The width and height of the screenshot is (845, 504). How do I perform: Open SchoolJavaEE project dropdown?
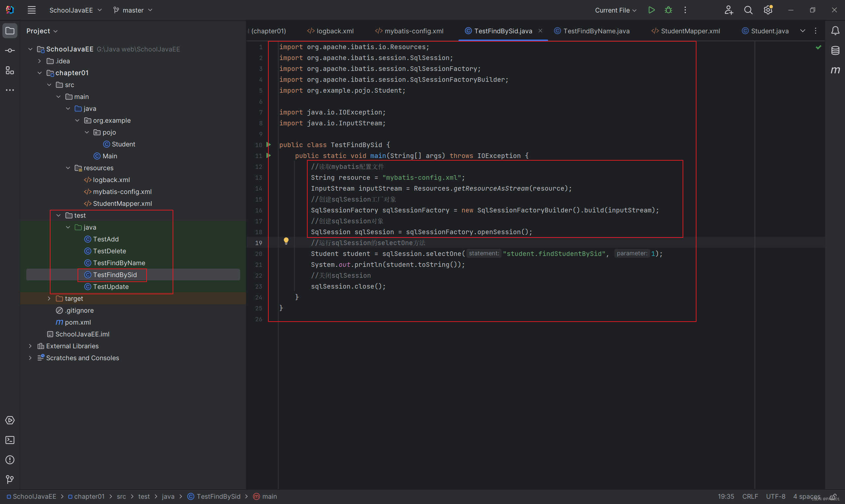[76, 10]
